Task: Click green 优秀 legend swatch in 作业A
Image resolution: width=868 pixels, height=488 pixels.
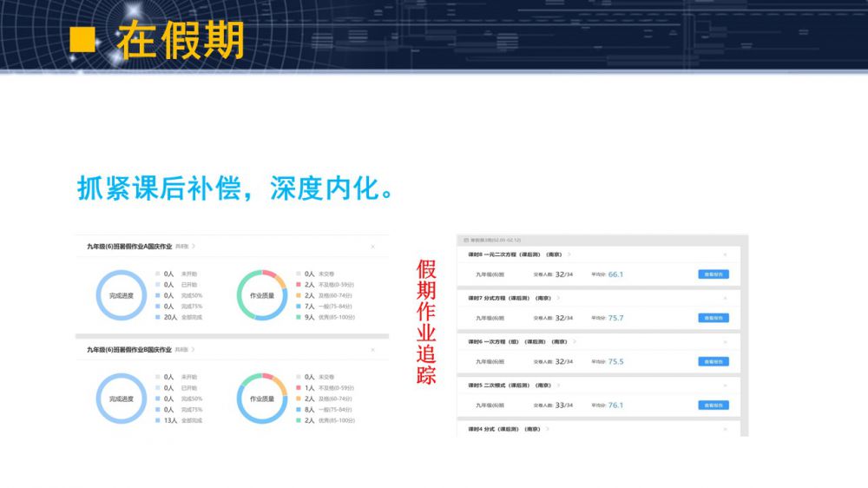Action: (x=298, y=318)
